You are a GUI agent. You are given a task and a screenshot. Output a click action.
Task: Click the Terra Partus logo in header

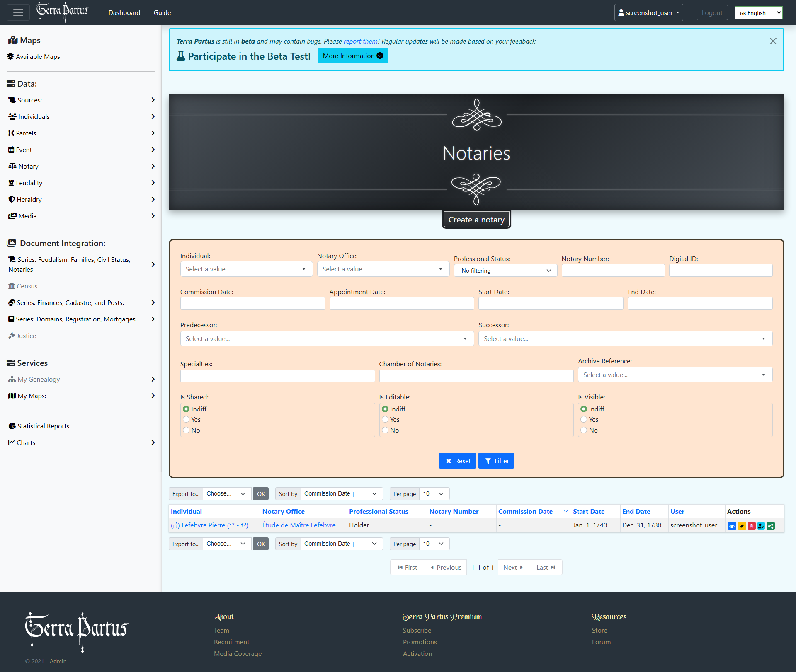click(x=62, y=12)
